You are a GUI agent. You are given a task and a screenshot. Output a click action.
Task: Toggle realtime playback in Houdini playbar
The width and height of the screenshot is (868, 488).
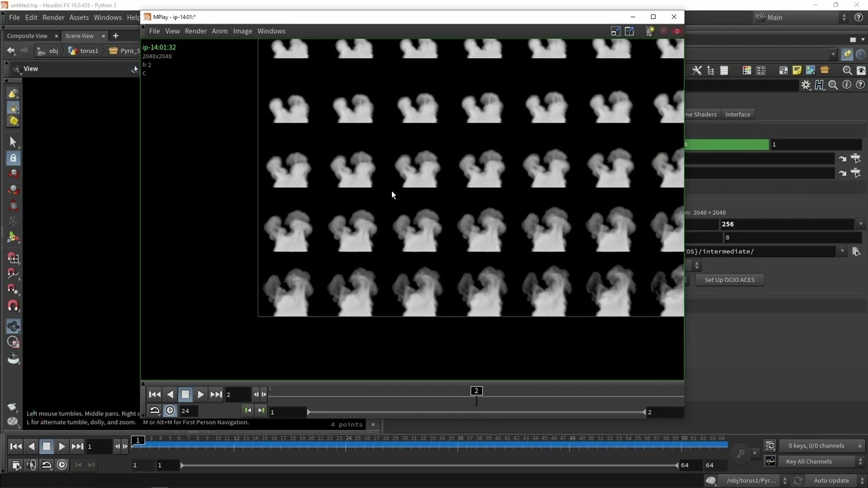pyautogui.click(x=62, y=465)
